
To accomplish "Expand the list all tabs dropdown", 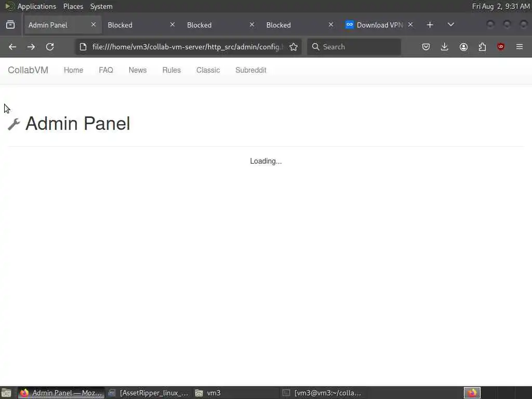I will [x=450, y=25].
